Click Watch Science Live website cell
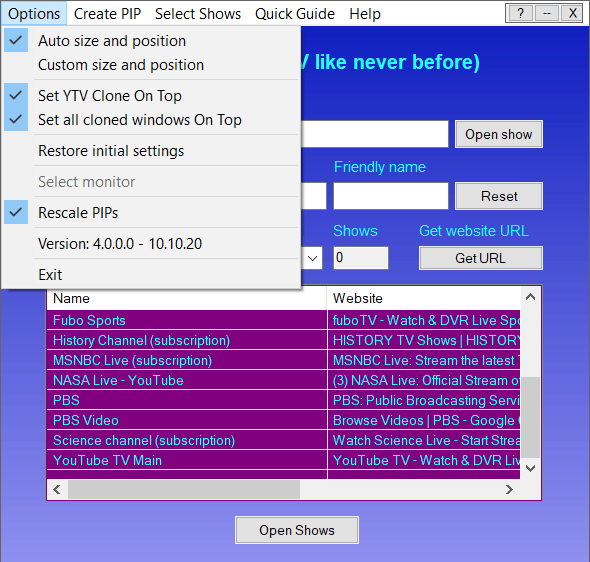The image size is (590, 562). click(x=424, y=440)
